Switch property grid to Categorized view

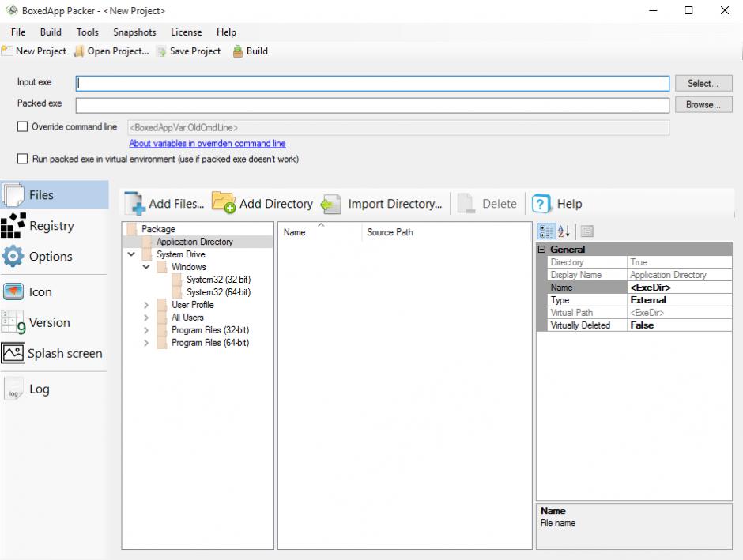545,231
